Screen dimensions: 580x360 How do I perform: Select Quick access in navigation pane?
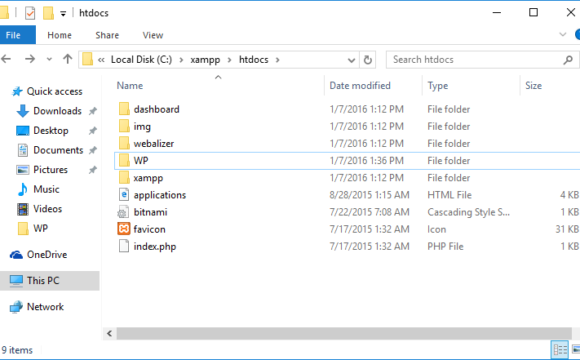(x=47, y=91)
